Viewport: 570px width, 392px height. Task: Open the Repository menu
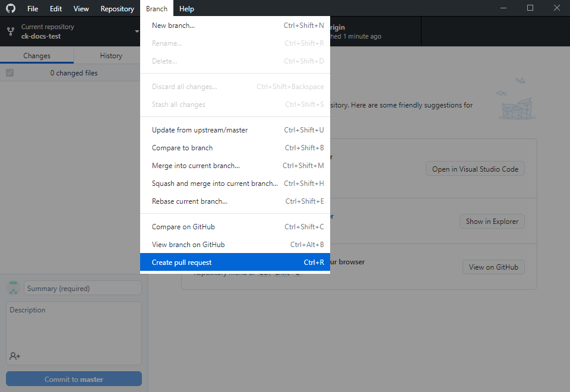click(x=117, y=8)
